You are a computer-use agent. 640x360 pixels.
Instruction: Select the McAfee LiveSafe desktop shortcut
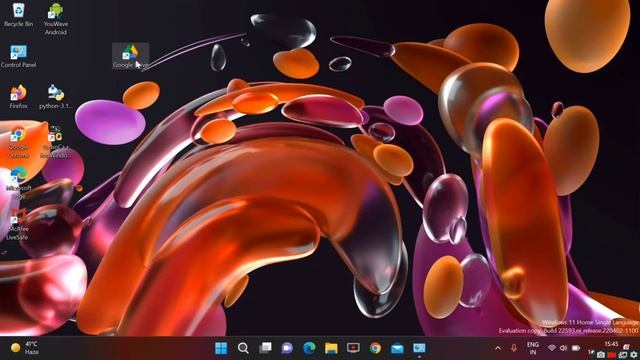(17, 224)
